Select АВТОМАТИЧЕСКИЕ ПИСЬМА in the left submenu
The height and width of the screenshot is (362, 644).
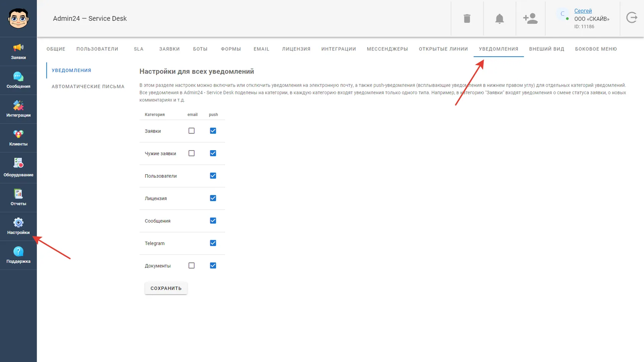(88, 87)
